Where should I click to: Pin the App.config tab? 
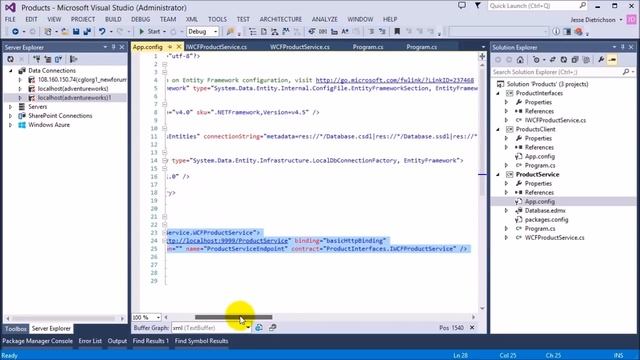170,47
